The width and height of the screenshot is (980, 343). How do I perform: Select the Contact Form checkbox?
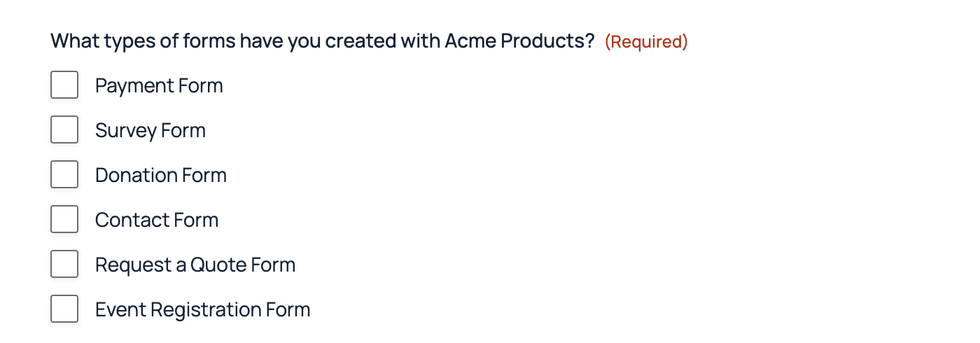point(64,220)
